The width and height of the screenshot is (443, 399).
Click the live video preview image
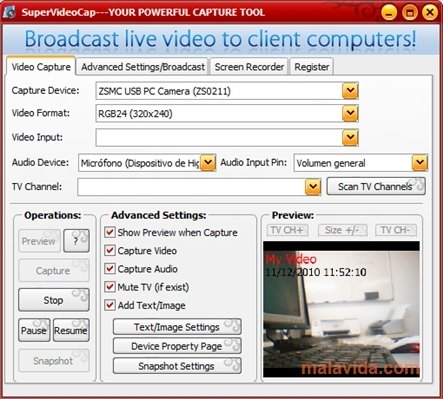[x=341, y=309]
